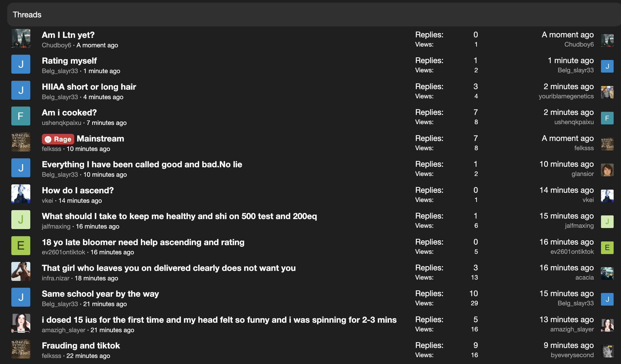
Task: Click infra.nizar's thread starter avatar
Action: [x=21, y=271]
